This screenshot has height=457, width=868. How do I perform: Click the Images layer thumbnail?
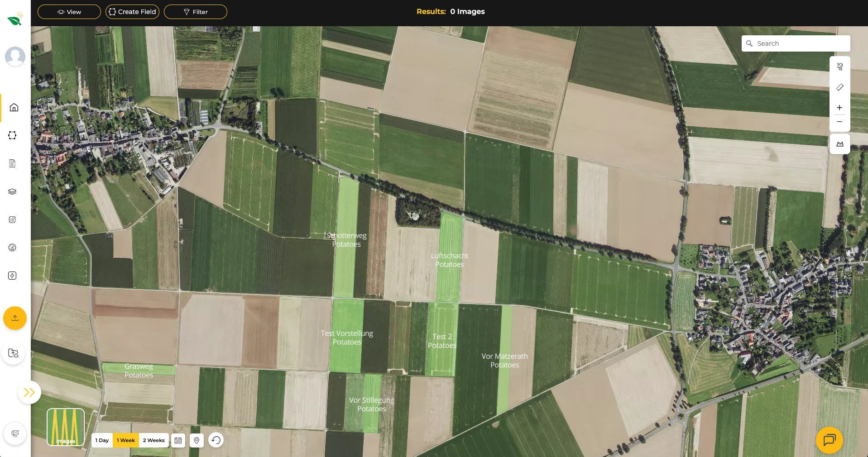[x=66, y=427]
